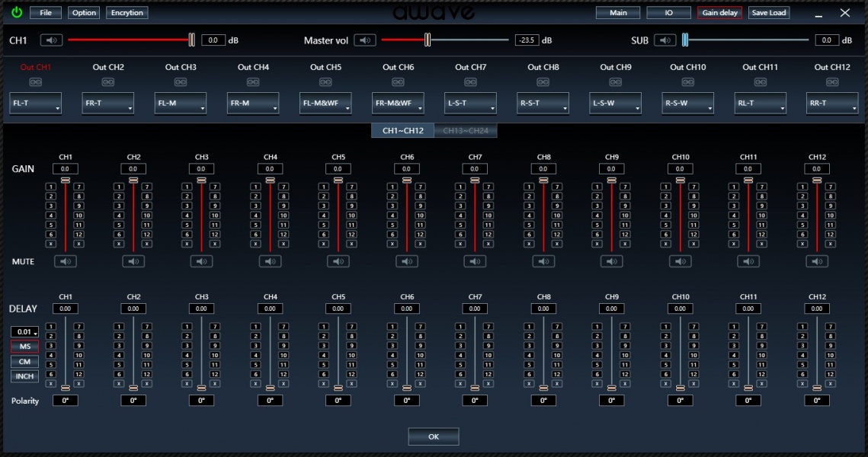Mute gain CH10 speaker toggle
The width and height of the screenshot is (868, 457).
pos(681,261)
